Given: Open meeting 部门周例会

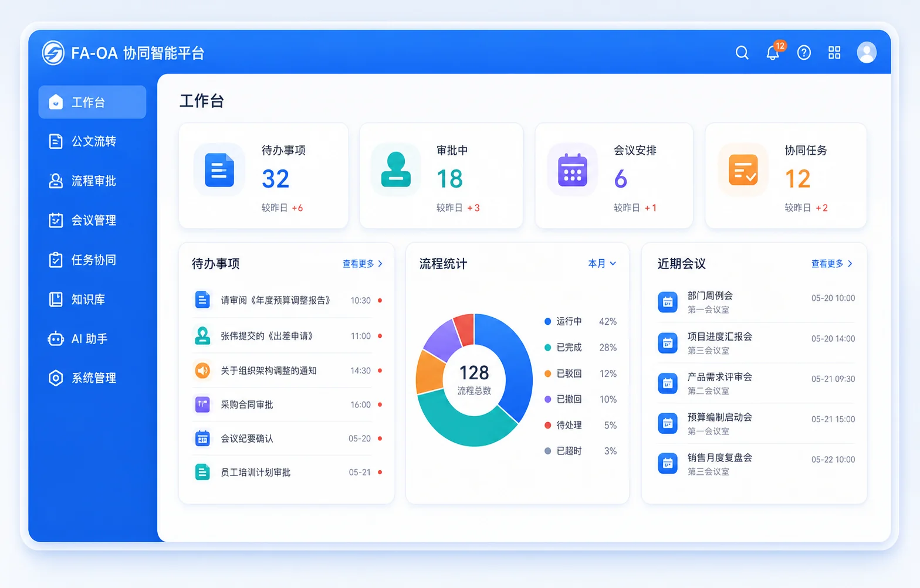Looking at the screenshot, I should [756, 303].
